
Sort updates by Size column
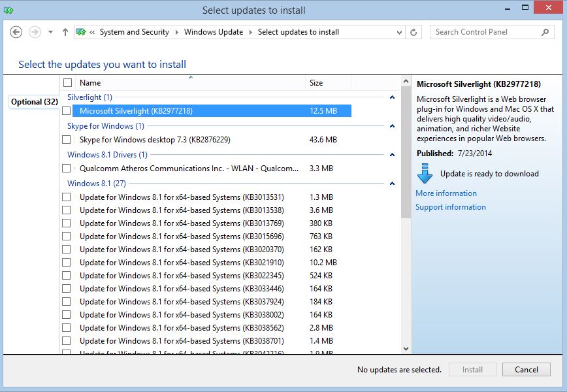pos(328,83)
